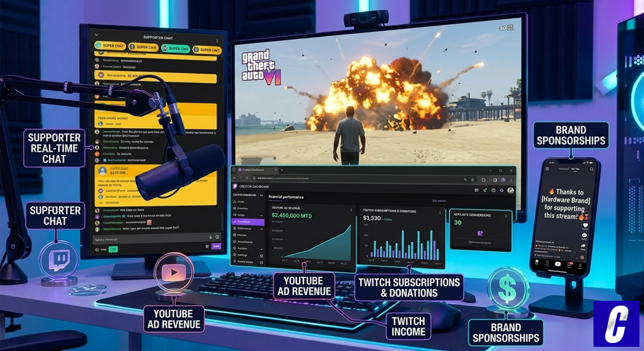Toggle the teal Super Chat filter chip
Screen dimensions: 644x351
[176, 49]
